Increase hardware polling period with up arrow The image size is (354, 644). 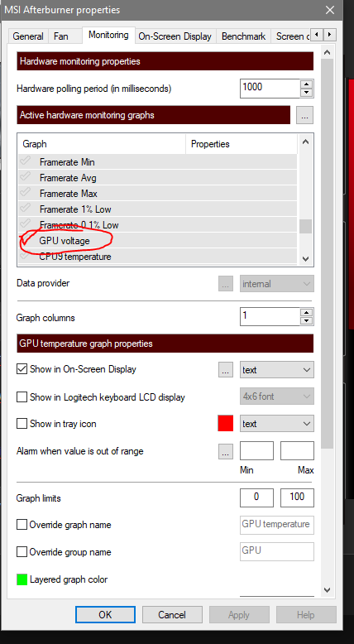point(306,84)
